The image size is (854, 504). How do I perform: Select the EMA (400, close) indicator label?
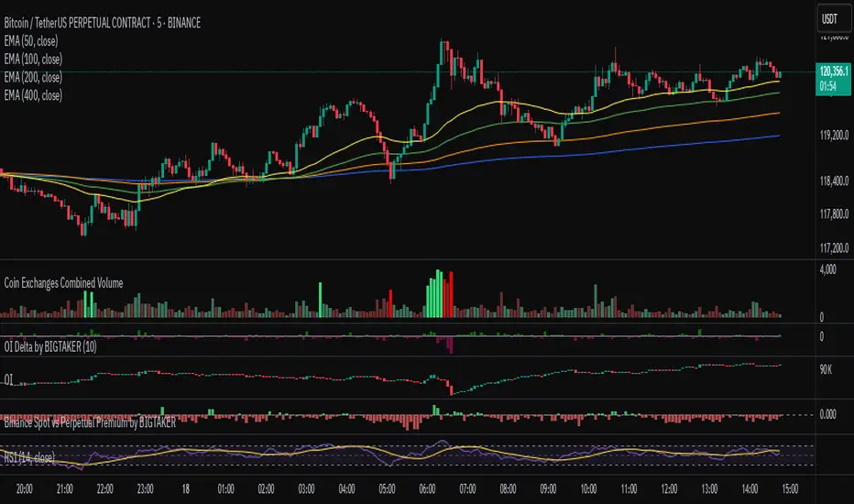(33, 95)
